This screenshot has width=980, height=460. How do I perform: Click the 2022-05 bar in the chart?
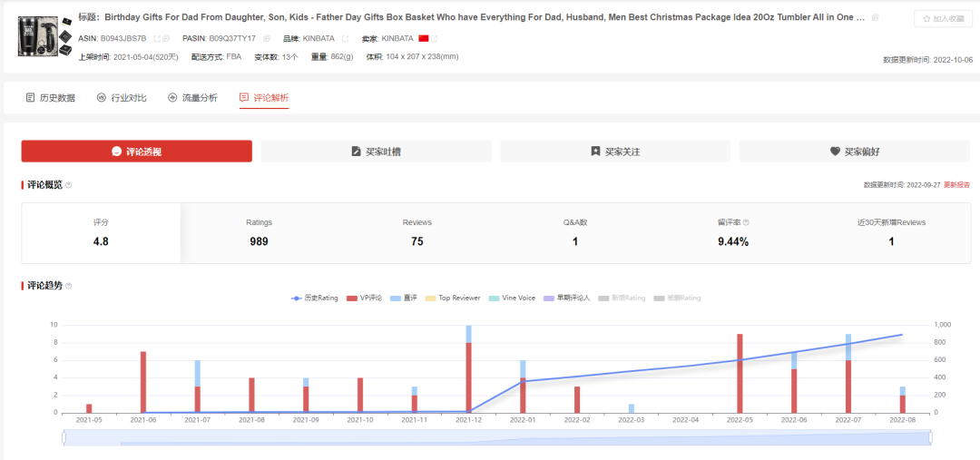[740, 373]
